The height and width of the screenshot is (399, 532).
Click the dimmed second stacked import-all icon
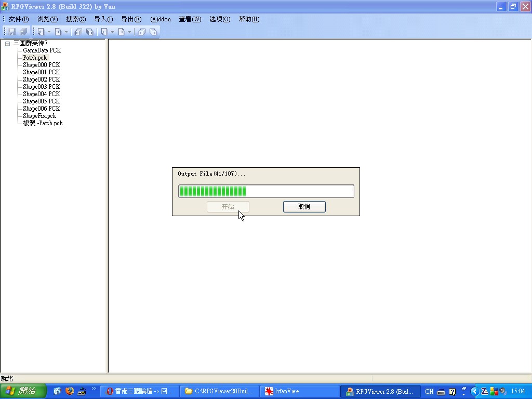(142, 32)
